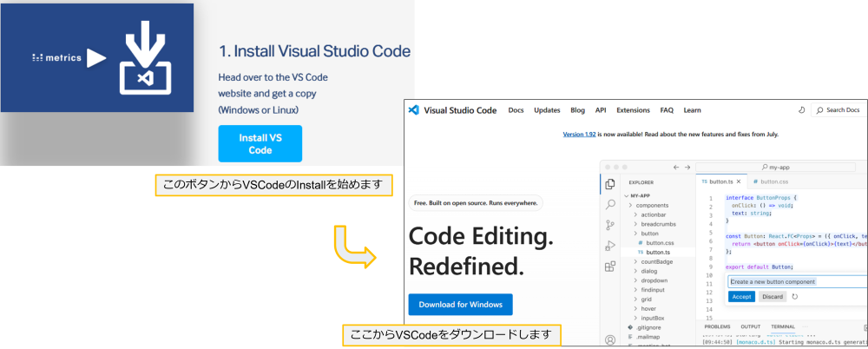Expand the button folder

coord(650,234)
